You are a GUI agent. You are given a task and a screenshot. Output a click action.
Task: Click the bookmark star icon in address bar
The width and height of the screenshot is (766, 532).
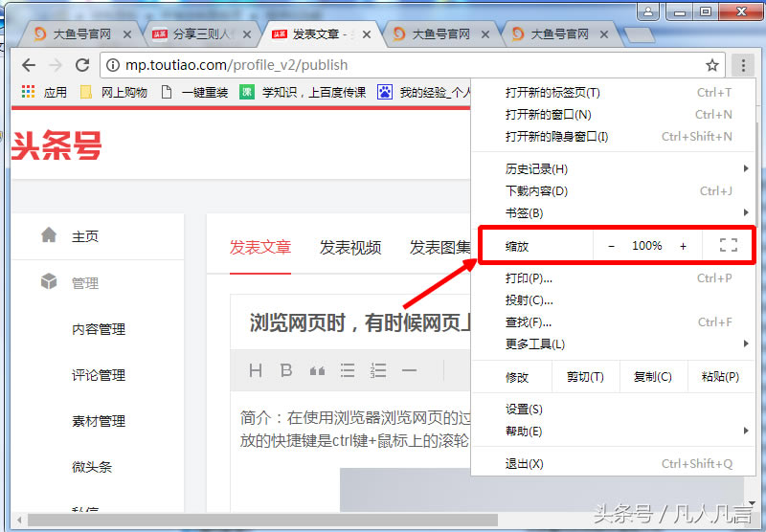coord(712,65)
